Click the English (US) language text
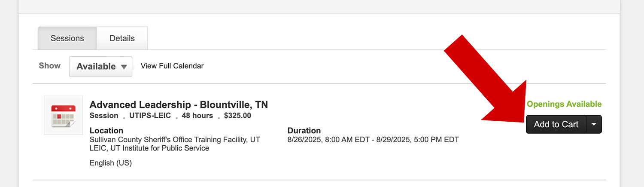The height and width of the screenshot is (187, 644). (x=110, y=163)
